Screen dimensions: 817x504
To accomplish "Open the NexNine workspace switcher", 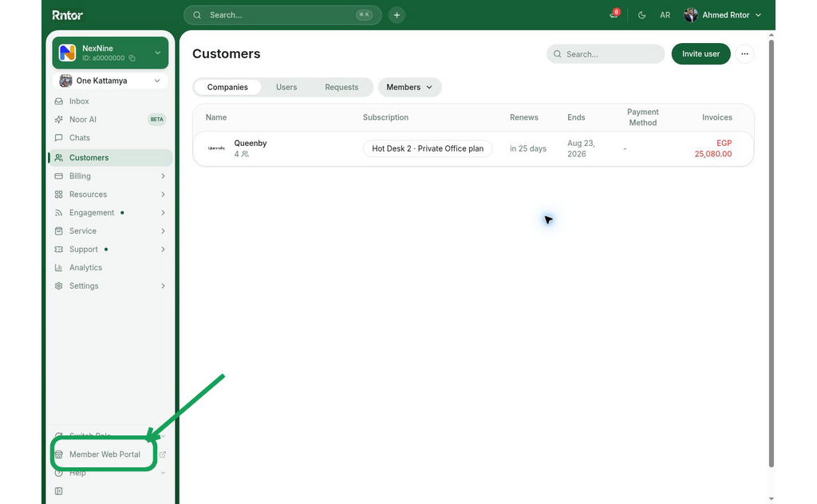I will 110,53.
